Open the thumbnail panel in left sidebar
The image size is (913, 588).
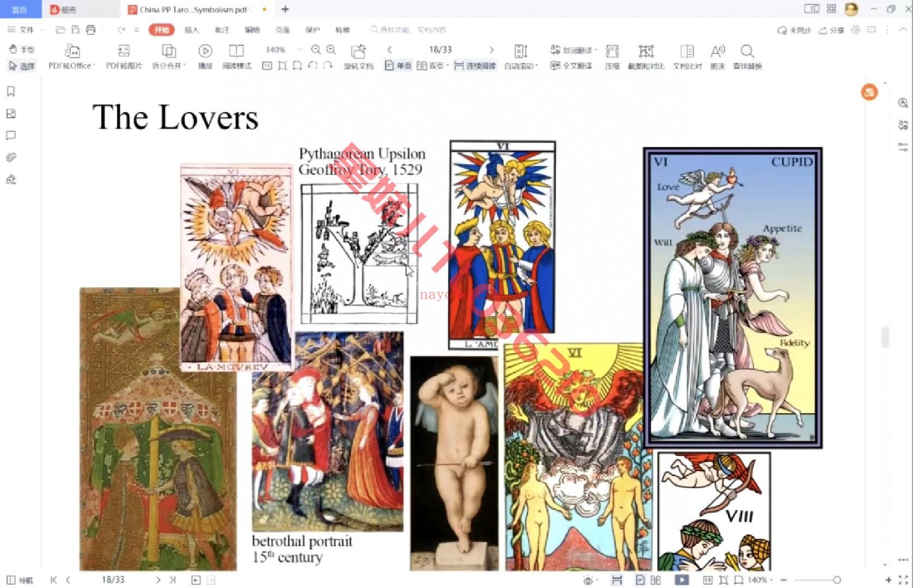pos(11,113)
